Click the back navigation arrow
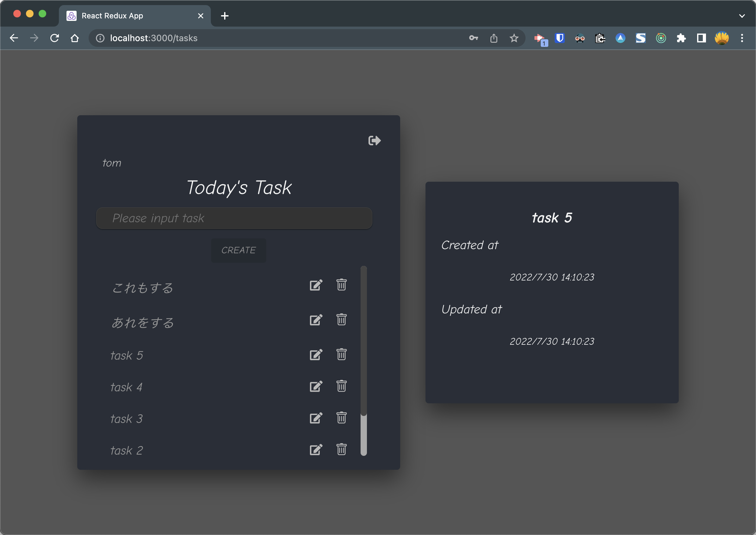The image size is (756, 535). [14, 38]
